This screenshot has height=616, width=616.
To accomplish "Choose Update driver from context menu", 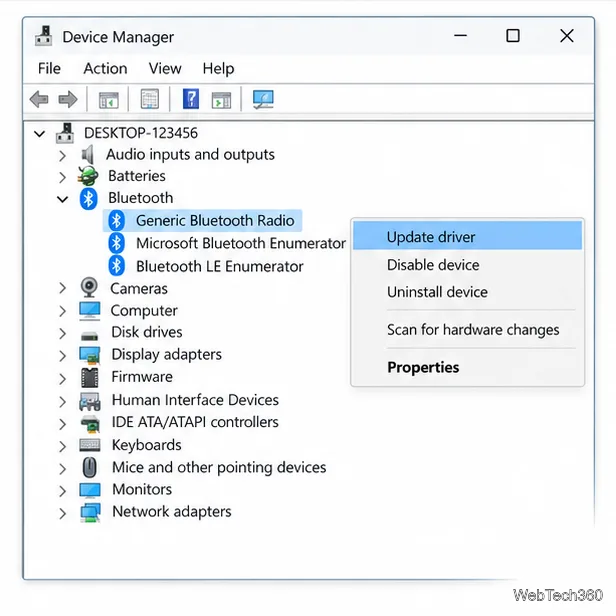I will [467, 237].
